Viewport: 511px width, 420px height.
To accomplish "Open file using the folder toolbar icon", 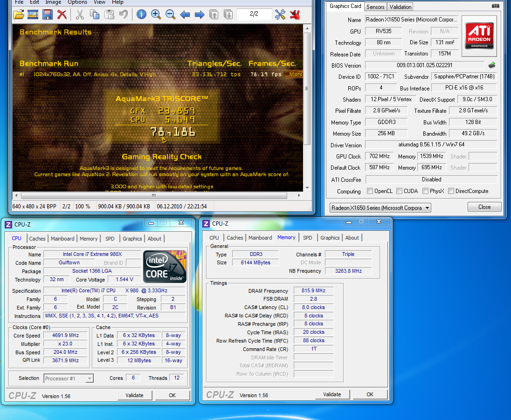I will pos(19,14).
